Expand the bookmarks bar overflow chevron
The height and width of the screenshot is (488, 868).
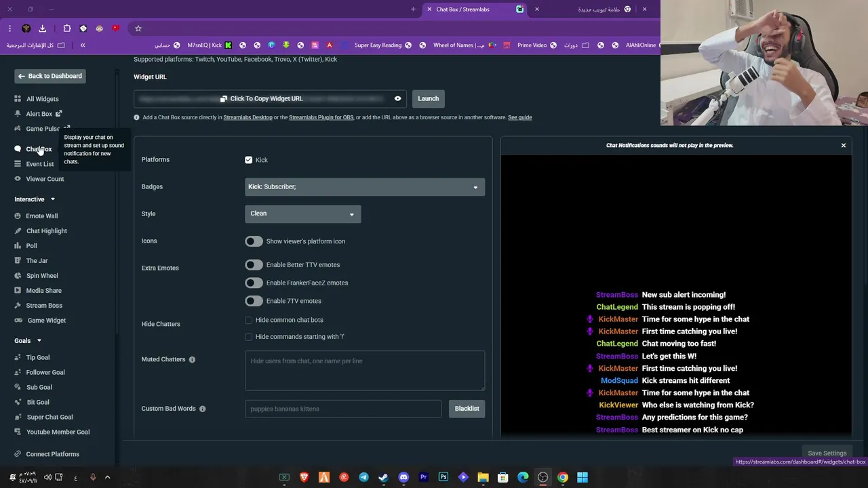click(83, 45)
